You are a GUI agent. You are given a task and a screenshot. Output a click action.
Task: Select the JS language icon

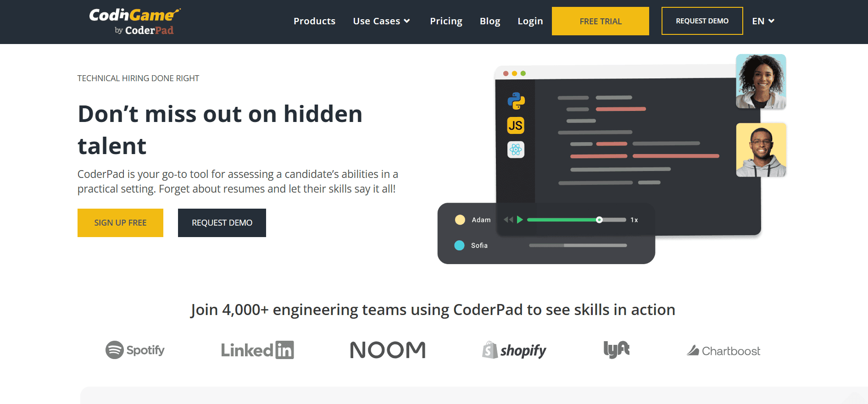(516, 125)
